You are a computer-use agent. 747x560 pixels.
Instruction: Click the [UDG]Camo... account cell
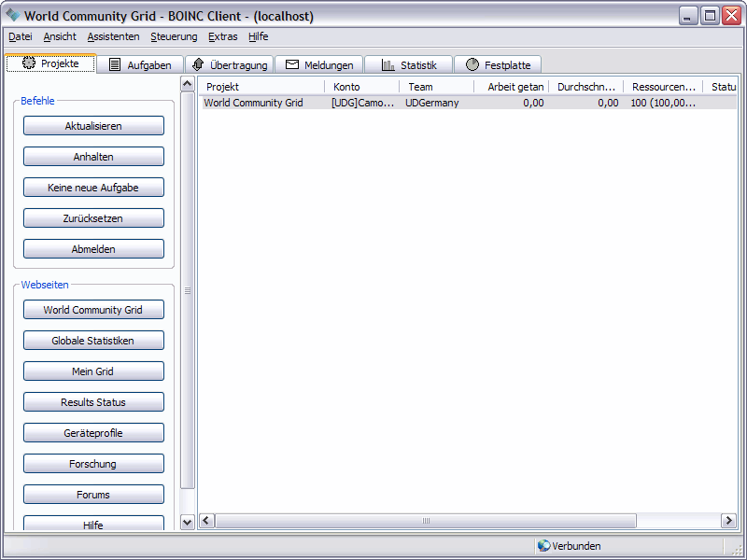(363, 103)
